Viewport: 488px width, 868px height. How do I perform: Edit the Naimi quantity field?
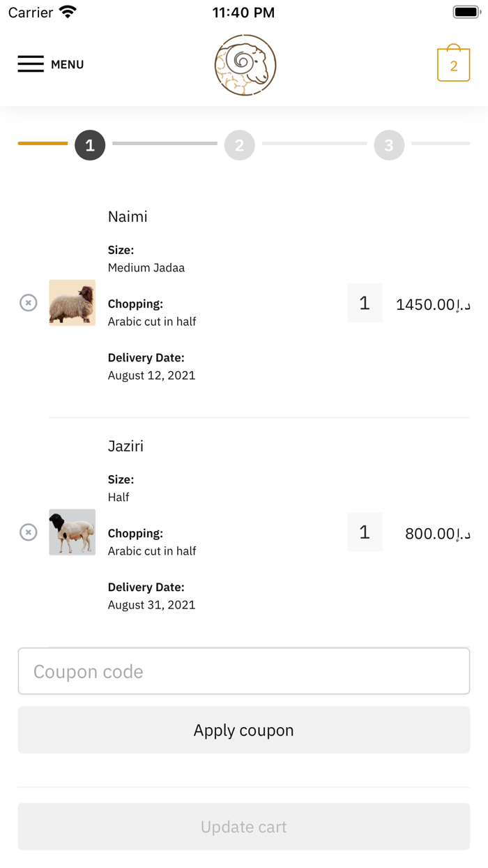click(x=365, y=303)
